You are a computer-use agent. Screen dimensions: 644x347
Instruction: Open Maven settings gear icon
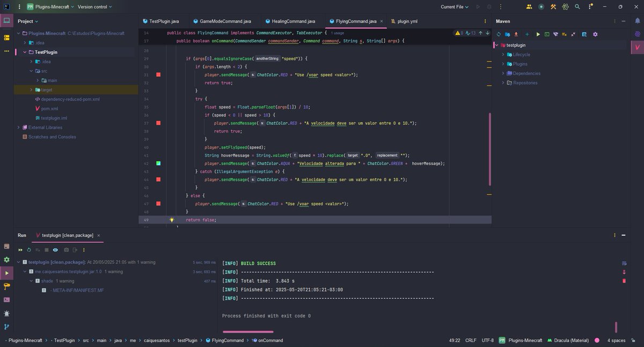point(595,34)
